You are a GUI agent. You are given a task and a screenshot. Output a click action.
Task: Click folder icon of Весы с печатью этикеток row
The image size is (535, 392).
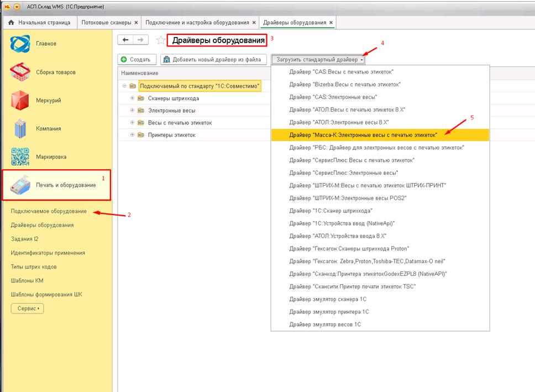[141, 123]
